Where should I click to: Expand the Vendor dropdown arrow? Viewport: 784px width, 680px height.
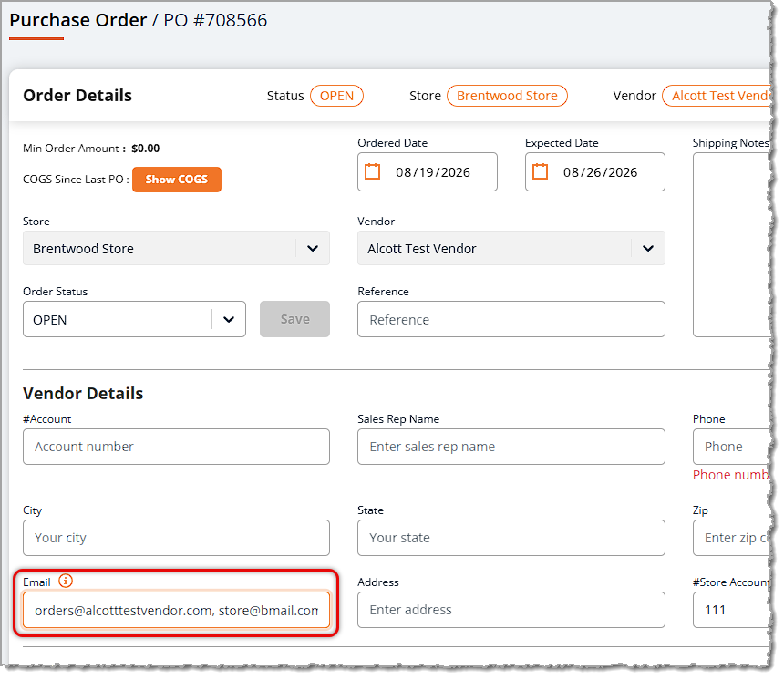648,249
